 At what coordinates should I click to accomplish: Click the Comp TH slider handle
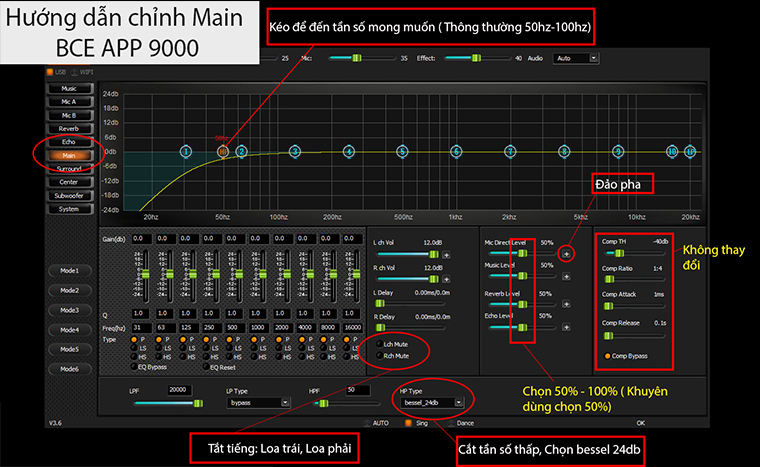[x=619, y=253]
